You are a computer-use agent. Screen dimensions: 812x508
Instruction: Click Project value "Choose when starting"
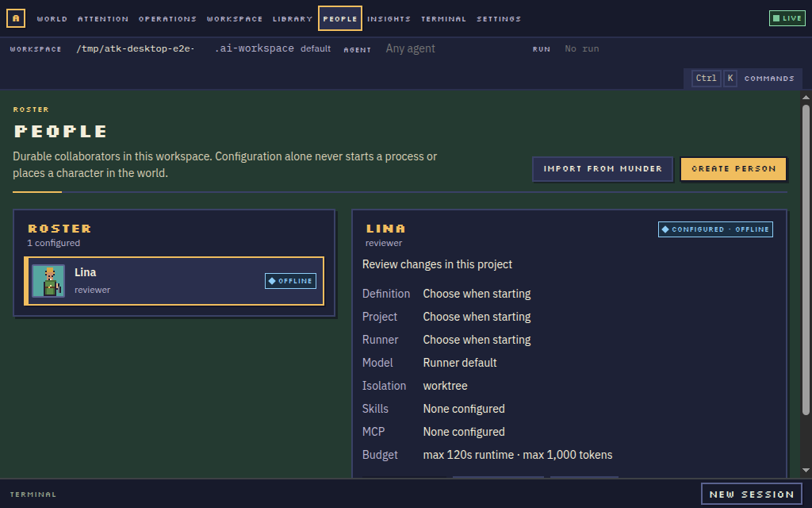[x=477, y=317]
